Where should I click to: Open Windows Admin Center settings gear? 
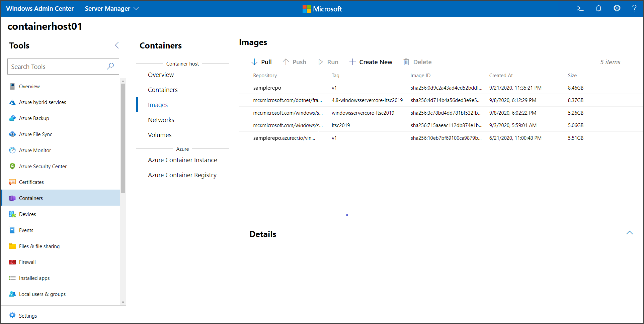tap(617, 8)
